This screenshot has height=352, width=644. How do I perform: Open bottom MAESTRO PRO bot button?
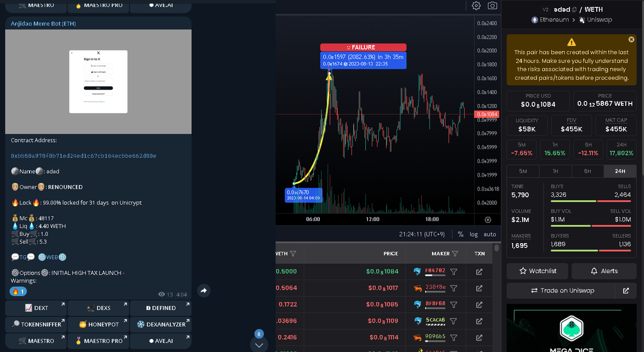[x=98, y=341]
